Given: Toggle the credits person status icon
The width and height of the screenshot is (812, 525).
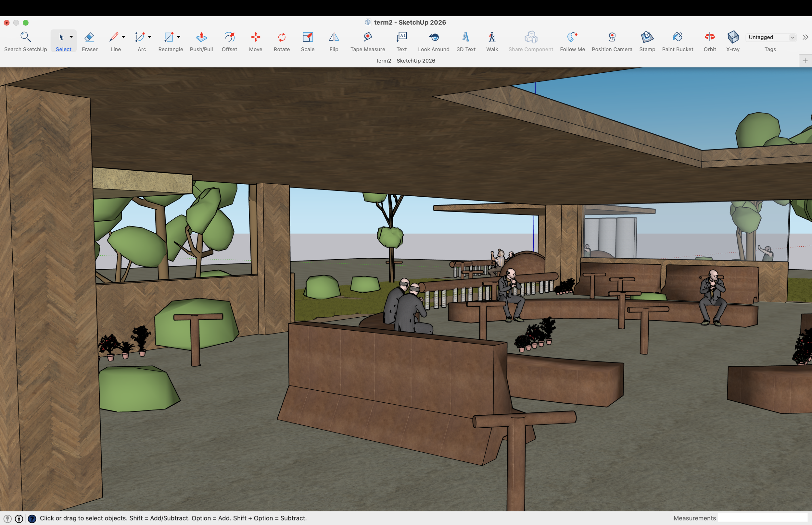Looking at the screenshot, I should 19,519.
